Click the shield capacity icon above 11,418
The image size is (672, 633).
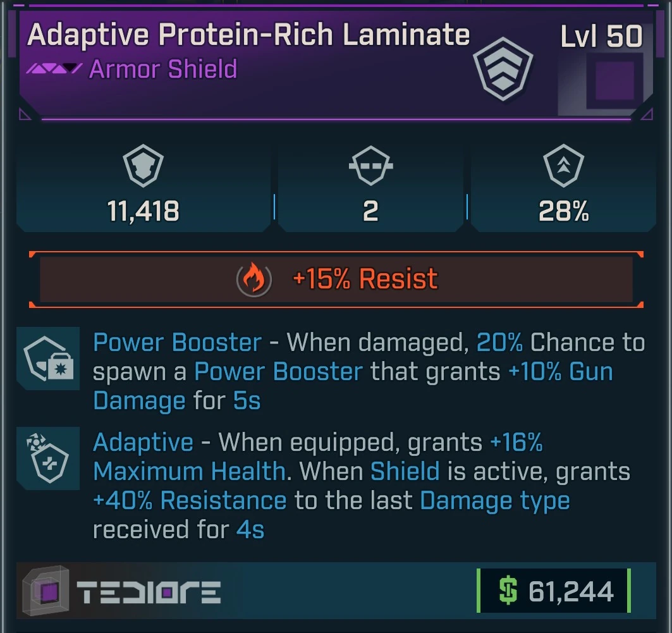tap(143, 167)
